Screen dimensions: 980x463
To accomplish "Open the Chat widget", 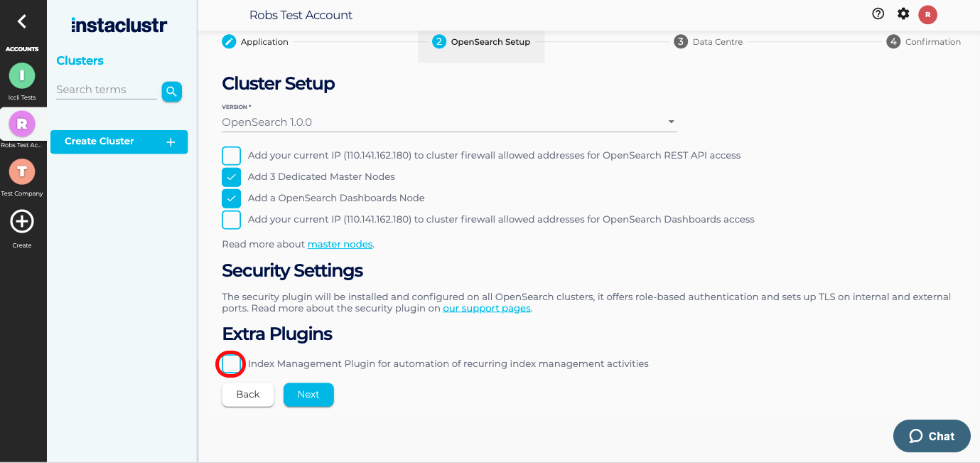I will point(932,436).
